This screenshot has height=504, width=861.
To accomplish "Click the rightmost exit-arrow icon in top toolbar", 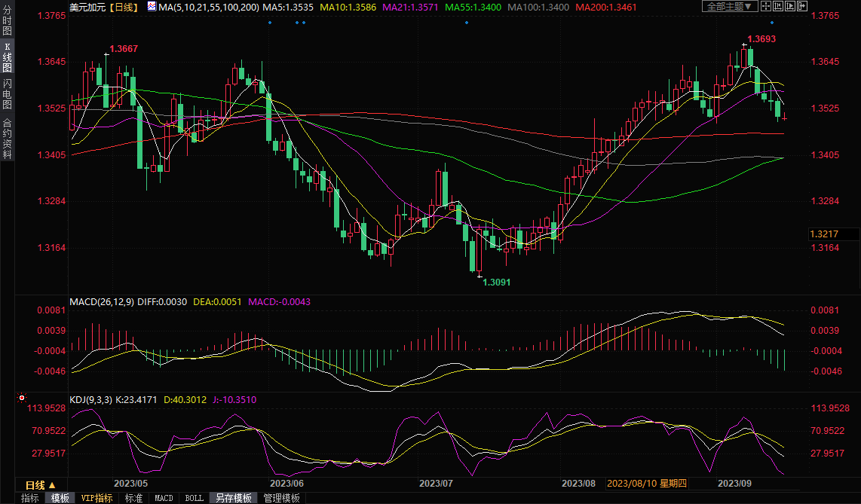I will tap(801, 6).
